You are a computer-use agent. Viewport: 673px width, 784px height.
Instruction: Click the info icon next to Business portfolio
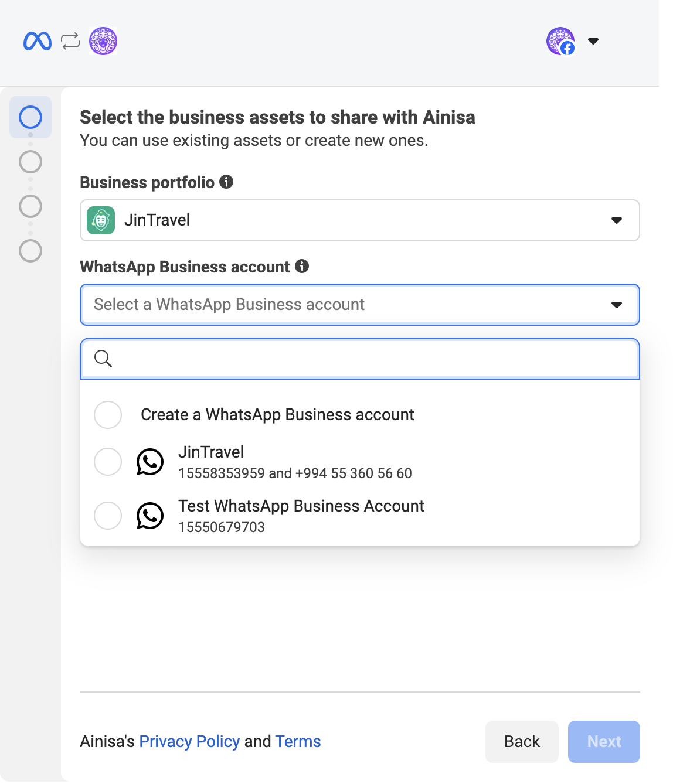(227, 182)
